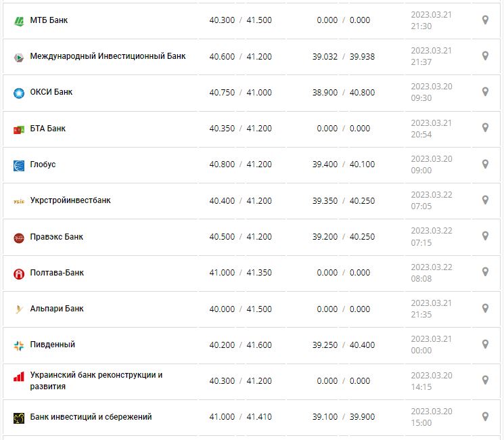Image resolution: width=504 pixels, height=440 pixels.
Task: Click the Альпари Банк map pin
Action: [x=485, y=309]
